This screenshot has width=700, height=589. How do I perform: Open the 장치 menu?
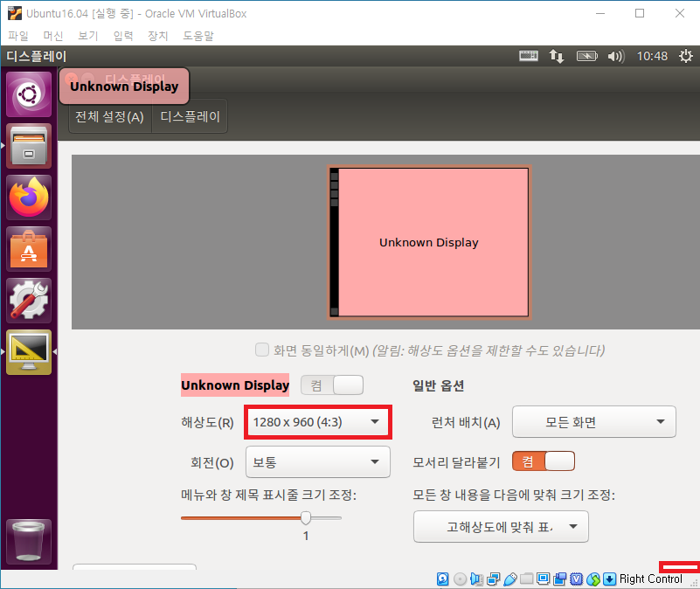tap(158, 36)
